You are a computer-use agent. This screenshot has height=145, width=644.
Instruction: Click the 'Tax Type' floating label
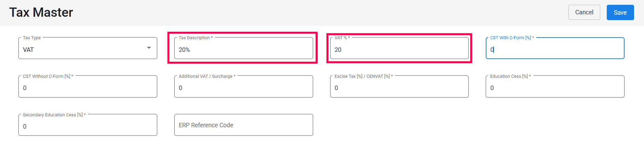[x=32, y=38]
